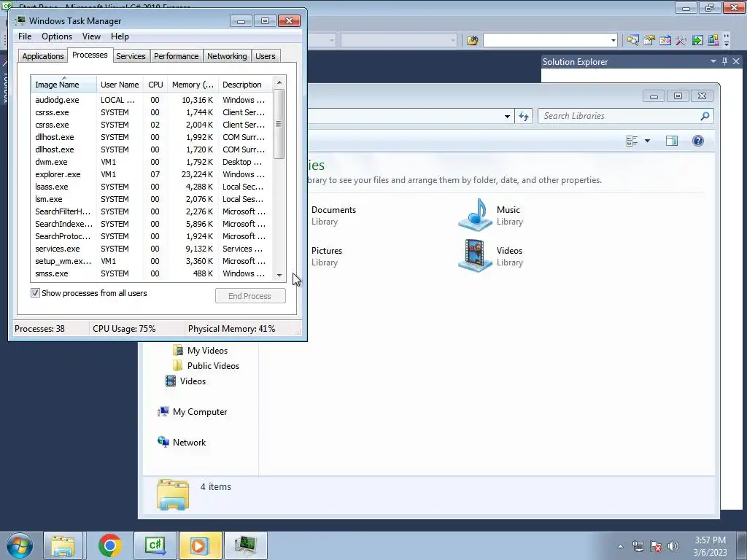Sort processes by User Name column header

[x=120, y=85]
